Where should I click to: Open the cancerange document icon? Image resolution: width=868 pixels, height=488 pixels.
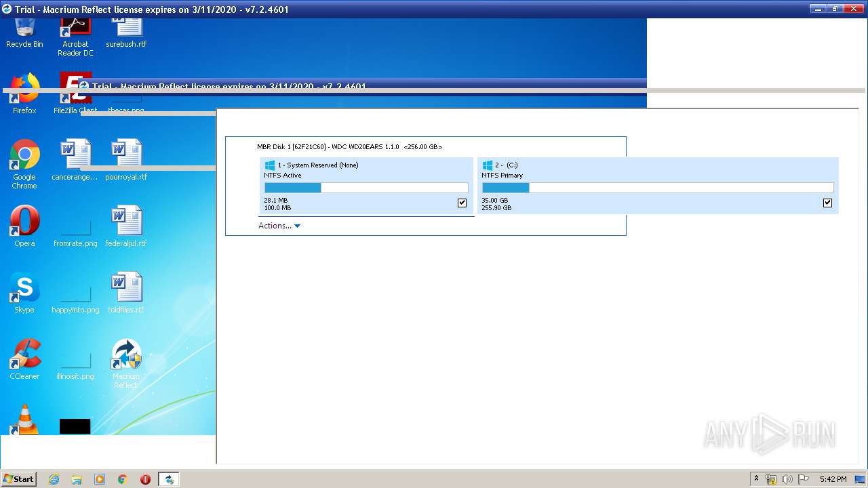pyautogui.click(x=75, y=160)
